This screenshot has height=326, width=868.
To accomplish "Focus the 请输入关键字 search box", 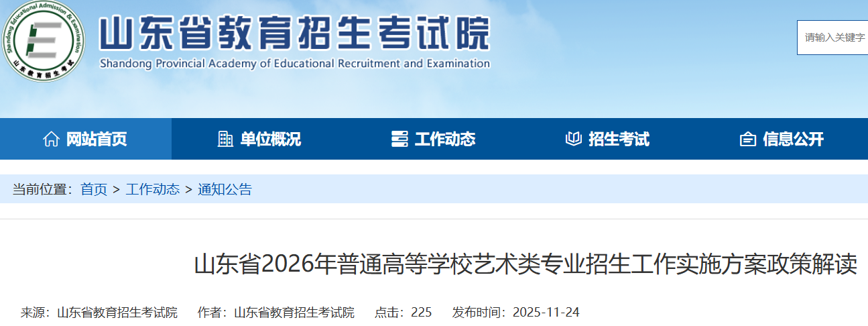I will click(834, 38).
